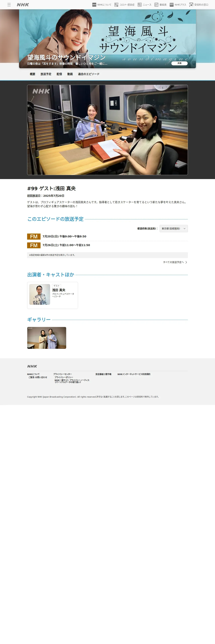
Task: Click the 出演者・キャストほか section heading
Action: click(51, 275)
